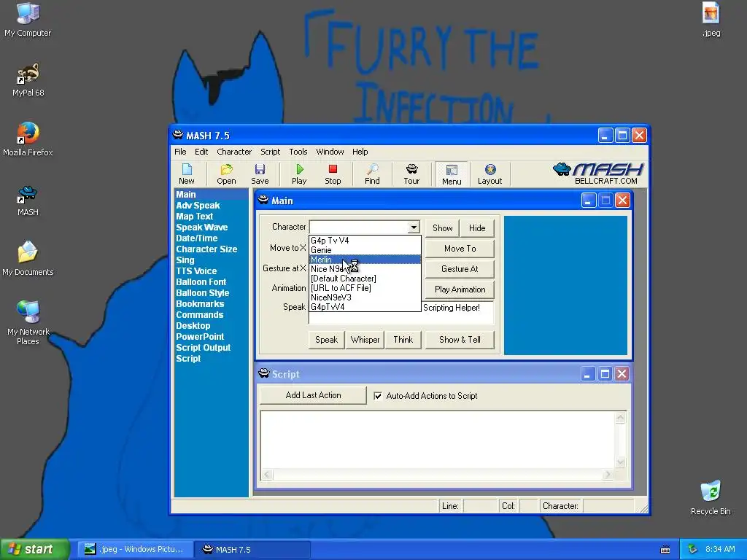
Task: Click the MASH Bellcraft.com logo
Action: 598,174
